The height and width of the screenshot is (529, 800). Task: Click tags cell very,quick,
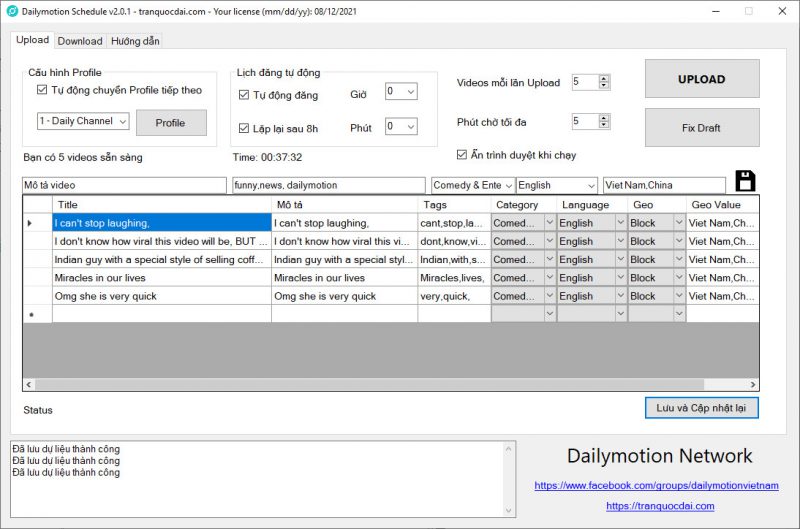tap(454, 296)
